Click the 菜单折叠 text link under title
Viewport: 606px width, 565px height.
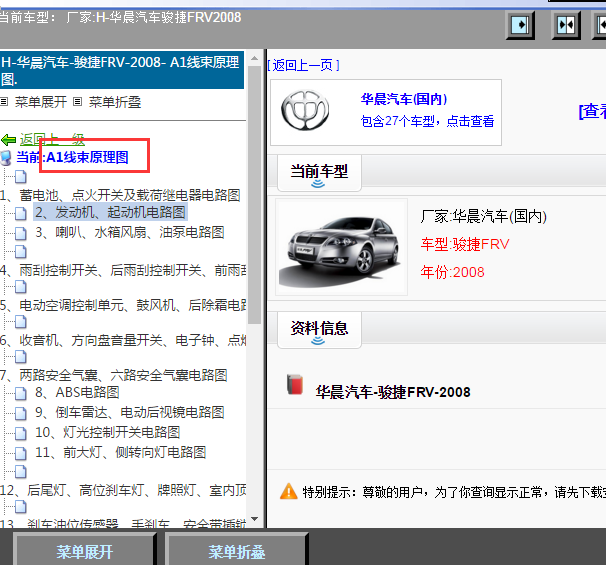(115, 102)
